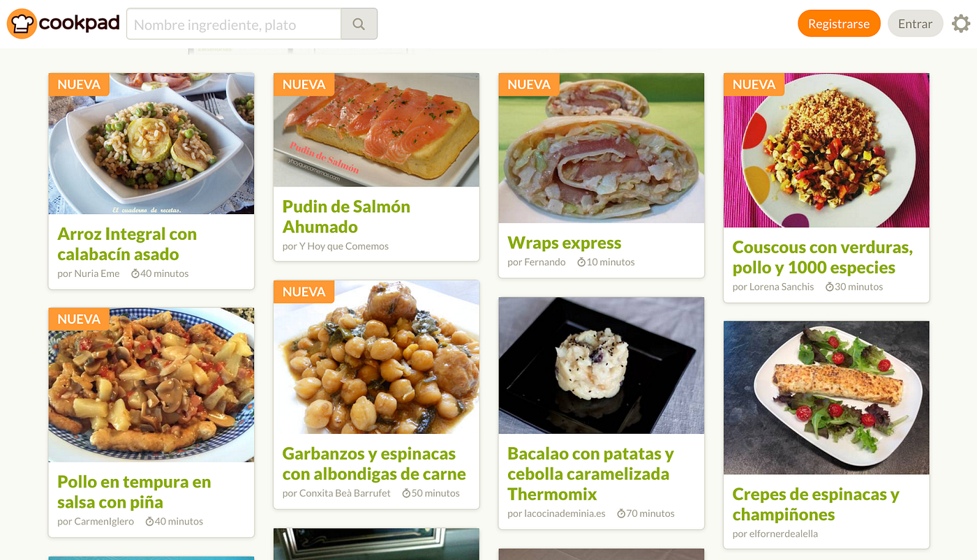Open Pudin de Salmón Ahumado recipe title

tap(346, 217)
